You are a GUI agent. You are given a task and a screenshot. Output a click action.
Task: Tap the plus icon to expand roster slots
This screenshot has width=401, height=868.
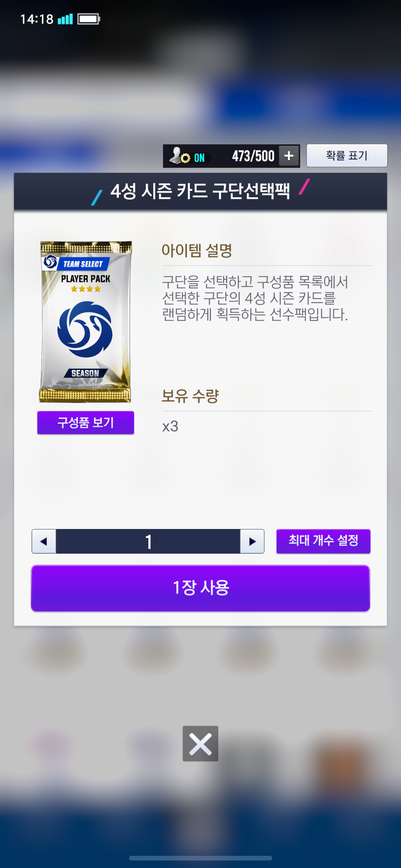pos(289,156)
